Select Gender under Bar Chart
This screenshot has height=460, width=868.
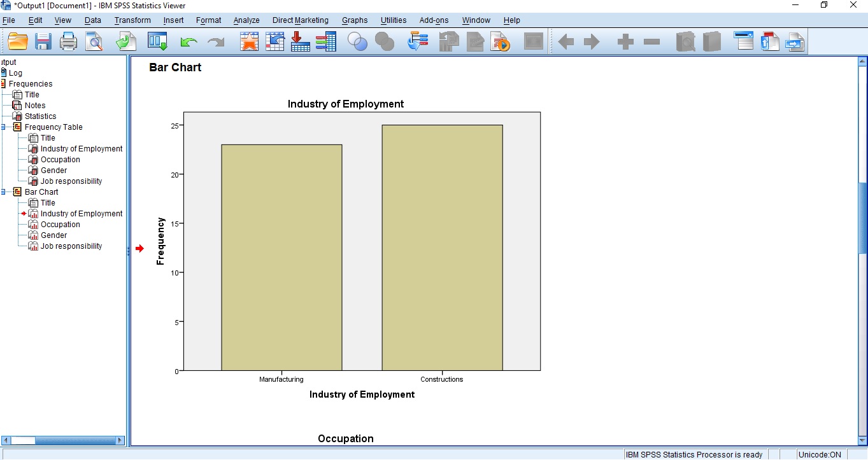click(x=55, y=235)
